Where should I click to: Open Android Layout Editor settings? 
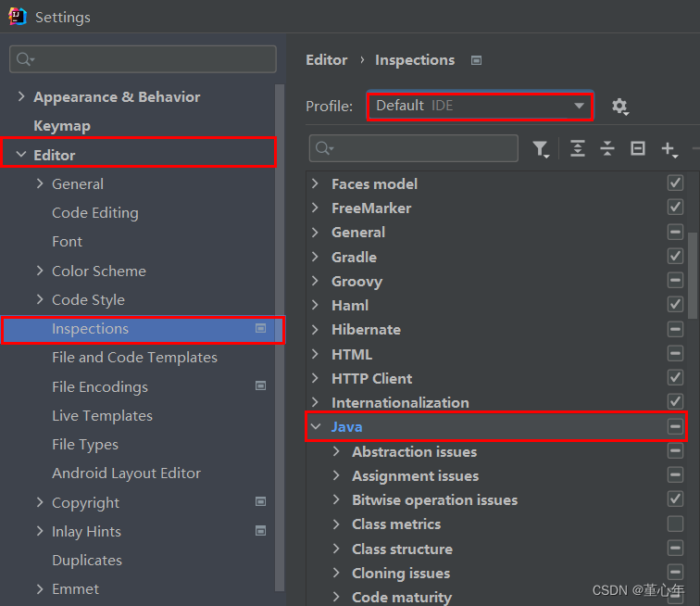(x=126, y=473)
